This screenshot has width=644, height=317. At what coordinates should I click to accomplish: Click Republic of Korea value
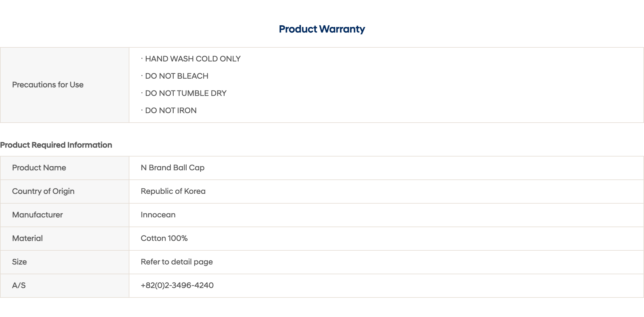click(x=173, y=191)
